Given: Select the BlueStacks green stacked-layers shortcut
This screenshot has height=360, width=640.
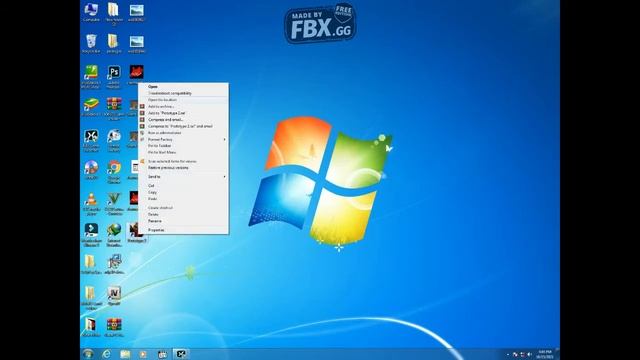Looking at the screenshot, I should 91,107.
